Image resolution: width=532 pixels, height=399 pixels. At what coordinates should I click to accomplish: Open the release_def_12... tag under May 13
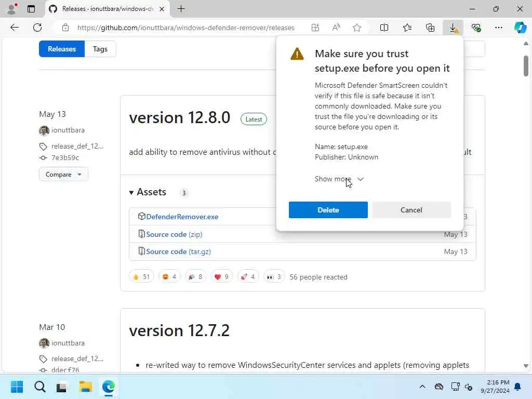click(77, 146)
